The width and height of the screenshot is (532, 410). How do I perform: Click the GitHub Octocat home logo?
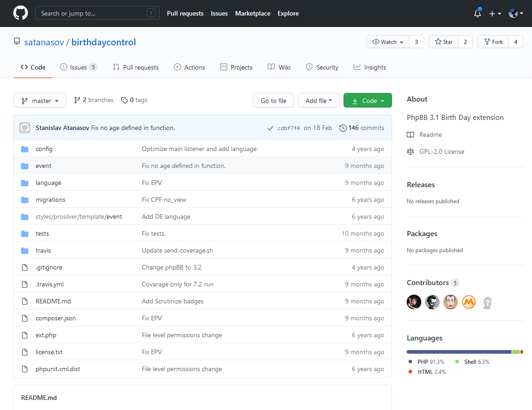pyautogui.click(x=20, y=13)
